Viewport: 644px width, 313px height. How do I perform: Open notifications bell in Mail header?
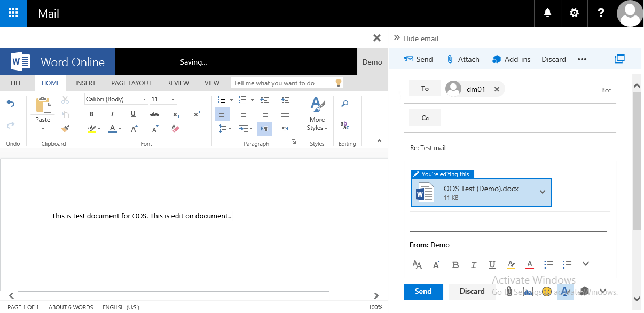[547, 13]
